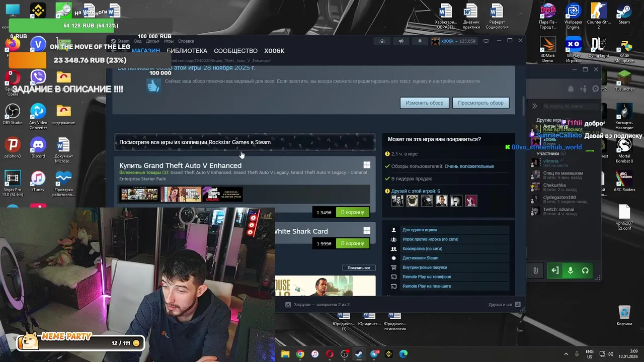The height and width of the screenshot is (362, 644).
Task: Open Внутриигровые покупки category
Action: coord(425,267)
